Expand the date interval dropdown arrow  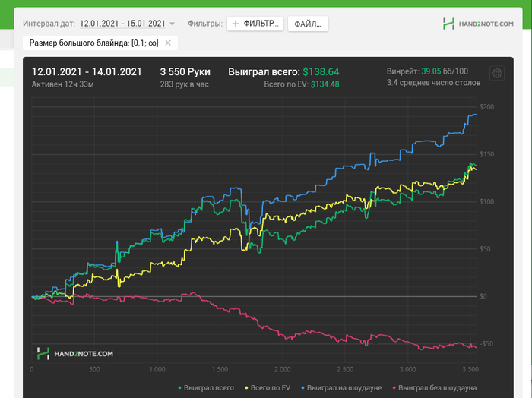coord(172,24)
